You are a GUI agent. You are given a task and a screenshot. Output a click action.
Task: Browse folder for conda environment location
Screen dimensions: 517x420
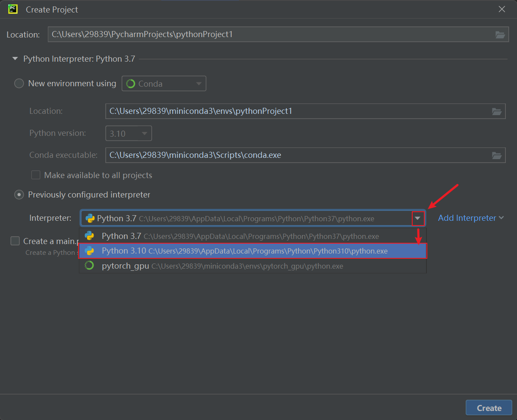497,111
